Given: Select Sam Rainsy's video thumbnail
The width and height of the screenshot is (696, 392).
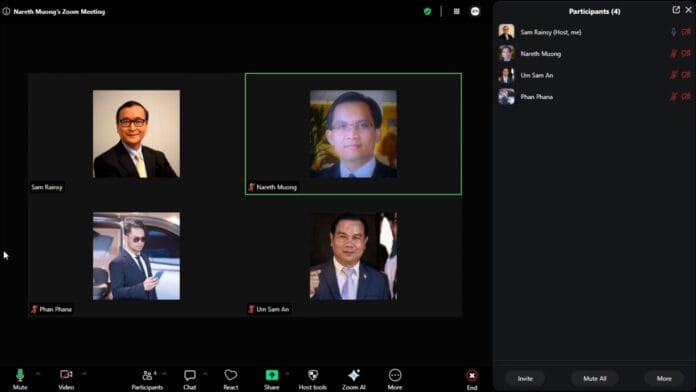Looking at the screenshot, I should click(x=136, y=134).
